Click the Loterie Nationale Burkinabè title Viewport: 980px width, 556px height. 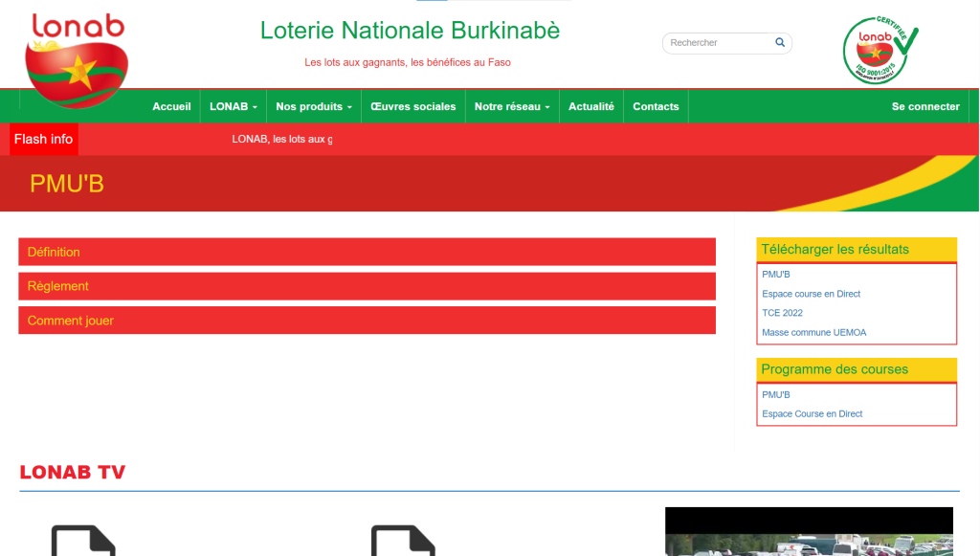pyautogui.click(x=410, y=30)
